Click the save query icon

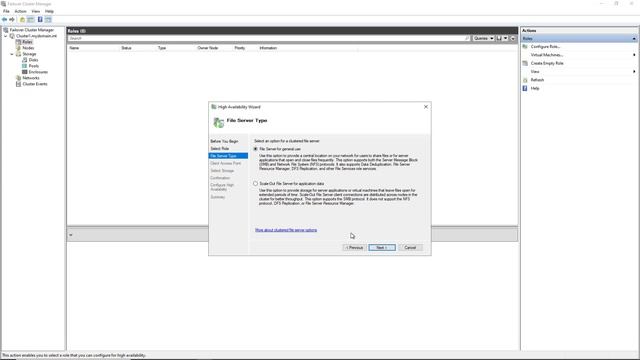pyautogui.click(x=499, y=38)
